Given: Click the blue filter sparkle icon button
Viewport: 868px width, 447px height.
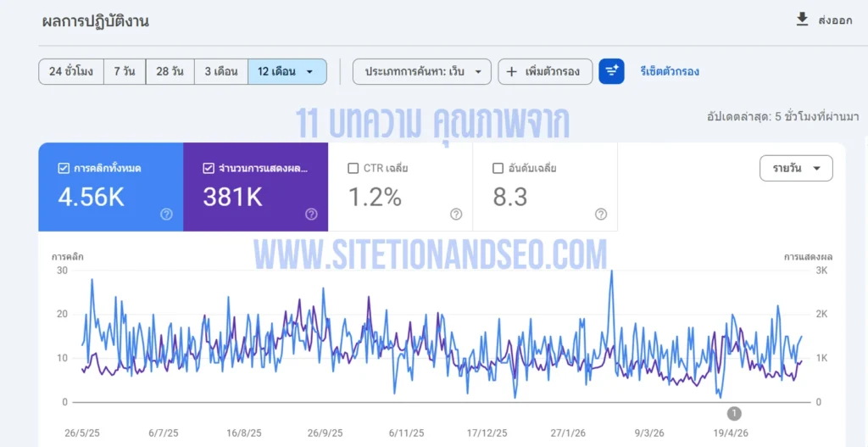Looking at the screenshot, I should [x=611, y=71].
